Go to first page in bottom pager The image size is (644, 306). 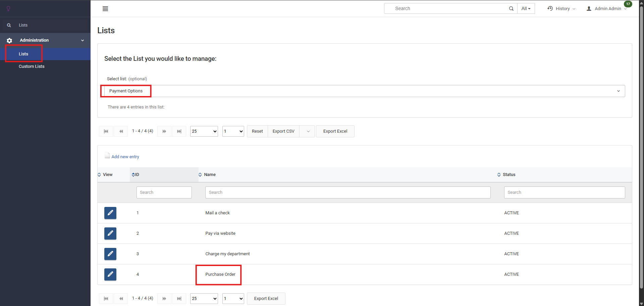click(x=106, y=299)
